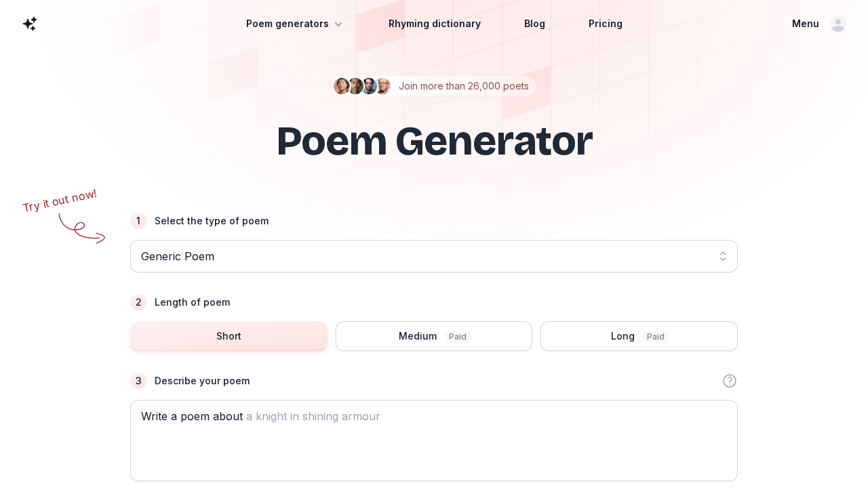
Task: Click the Join more than 26,000 poets banner
Action: 464,86
